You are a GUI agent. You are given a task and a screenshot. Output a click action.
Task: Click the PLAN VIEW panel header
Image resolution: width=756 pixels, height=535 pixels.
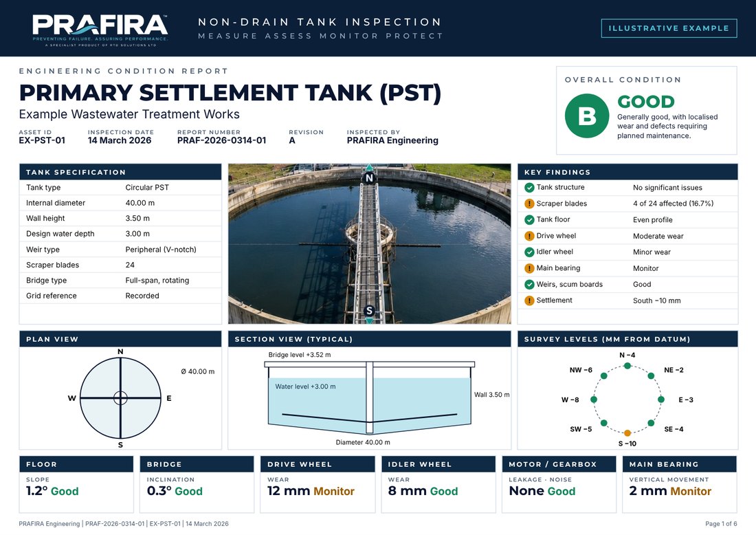point(120,338)
